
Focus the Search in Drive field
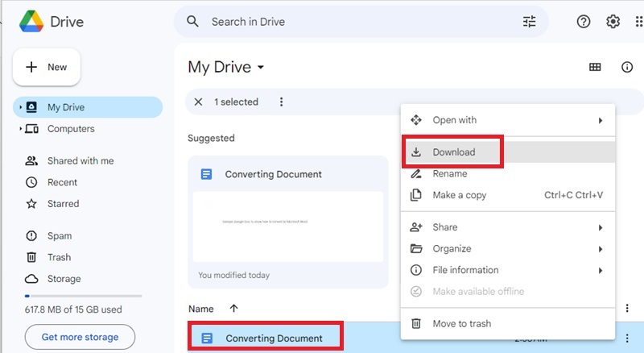click(x=361, y=22)
